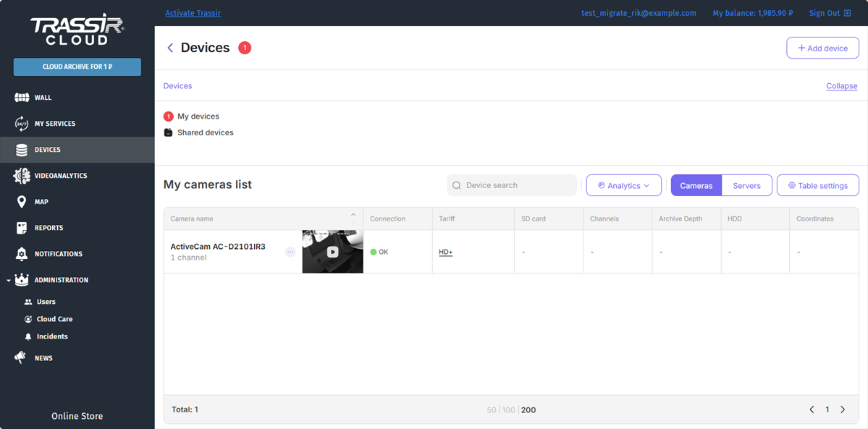Open the News megaphone icon

click(22, 358)
